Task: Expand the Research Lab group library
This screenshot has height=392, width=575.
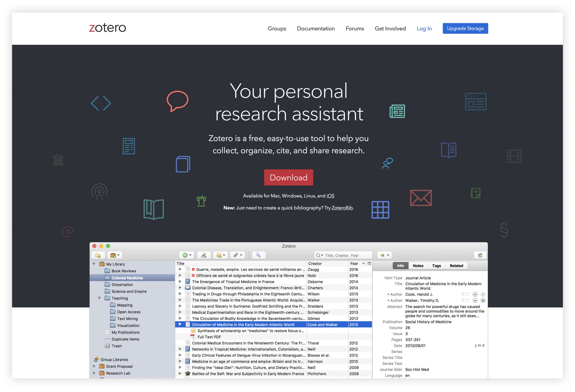Action: pos(94,373)
